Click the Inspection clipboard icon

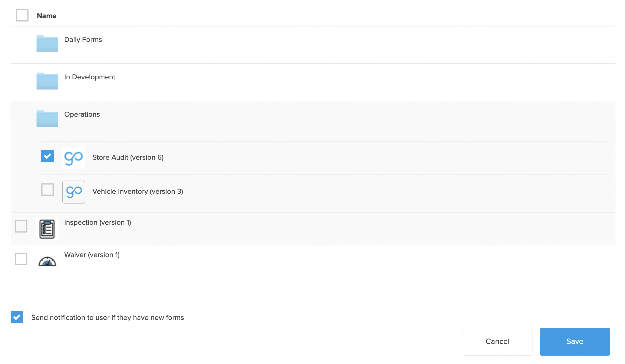(x=47, y=229)
